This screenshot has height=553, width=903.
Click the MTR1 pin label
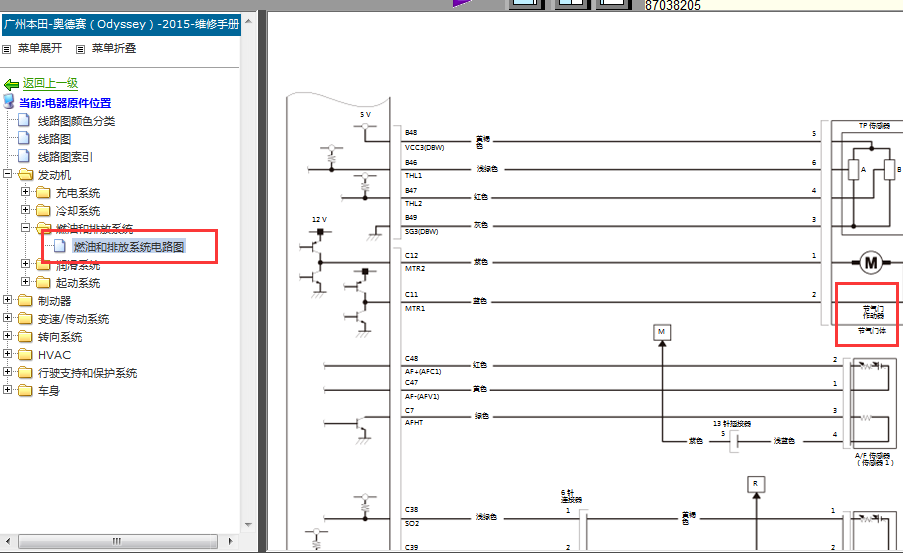[415, 309]
